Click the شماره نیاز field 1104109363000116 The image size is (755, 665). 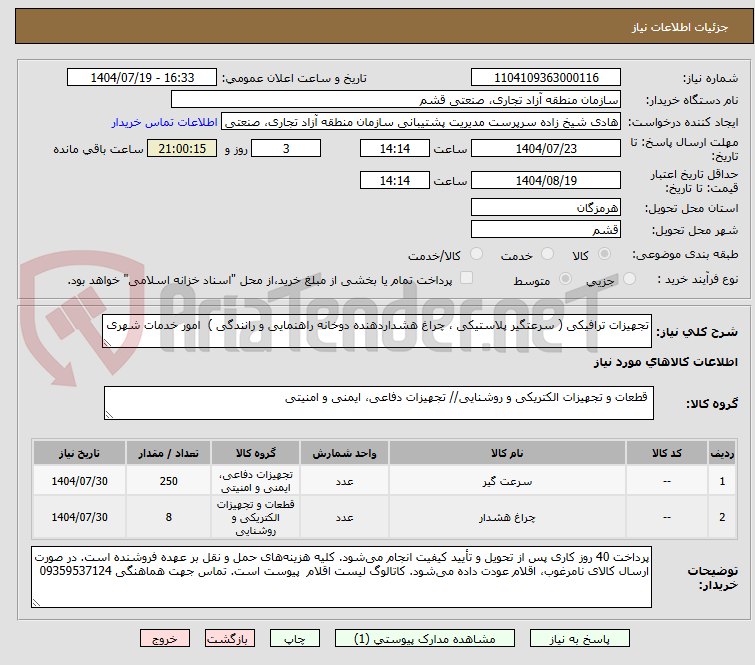pyautogui.click(x=546, y=78)
